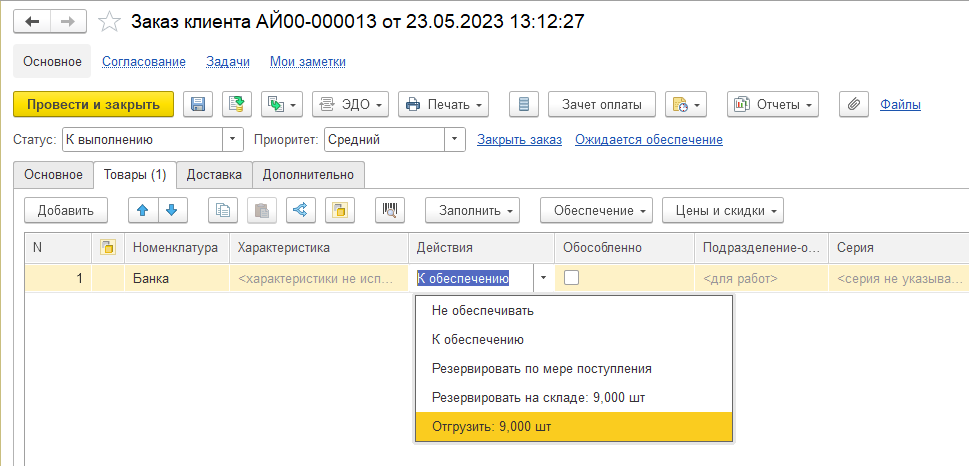Add document to favorites with the star
Image resolution: width=969 pixels, height=466 pixels.
click(x=109, y=22)
